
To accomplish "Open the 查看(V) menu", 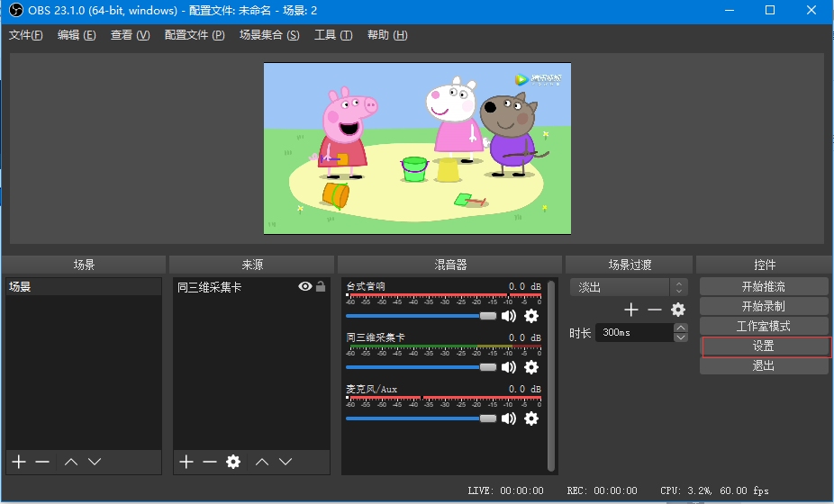I will coord(130,35).
